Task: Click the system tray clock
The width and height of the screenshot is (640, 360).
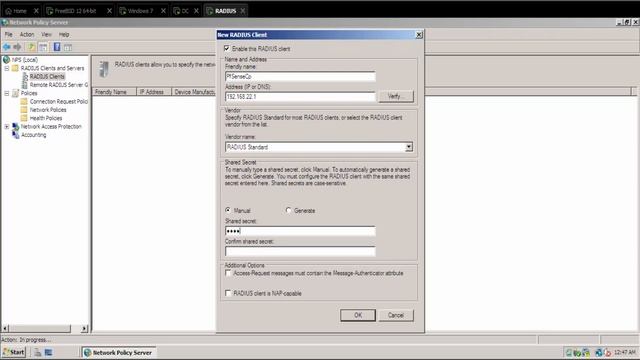Action: click(x=624, y=352)
